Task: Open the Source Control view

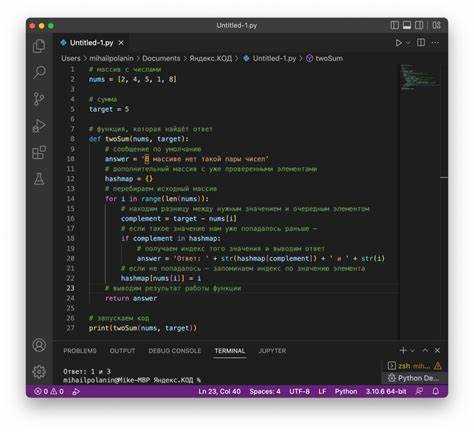Action: [x=39, y=99]
